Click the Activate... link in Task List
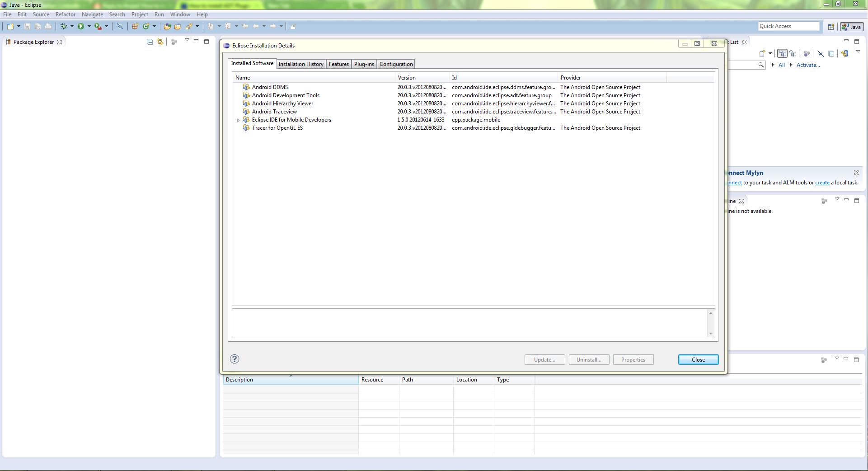868x471 pixels. pyautogui.click(x=808, y=65)
